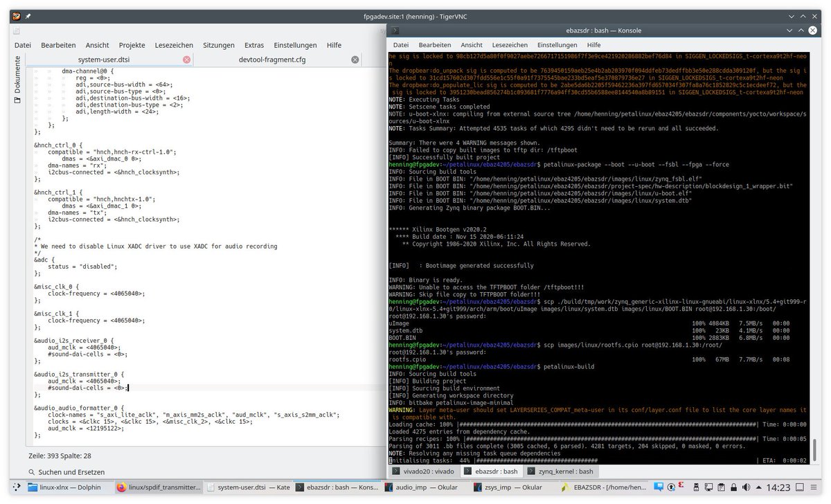Click the updates tray icon
The width and height of the screenshot is (831, 504).
(672, 487)
